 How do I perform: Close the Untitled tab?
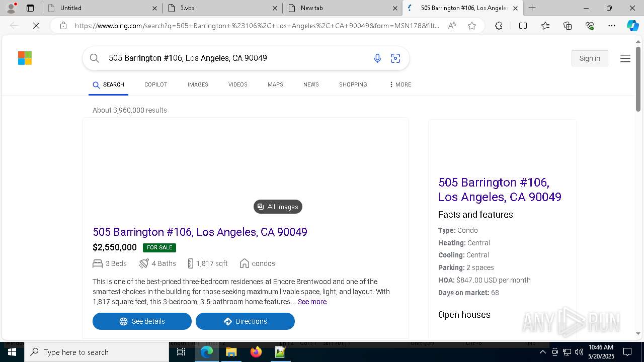click(x=154, y=8)
